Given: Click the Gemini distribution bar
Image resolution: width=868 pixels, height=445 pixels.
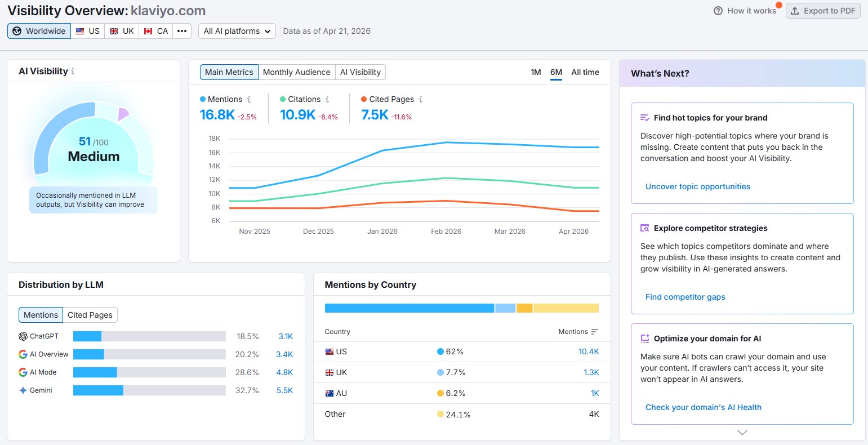Looking at the screenshot, I should pyautogui.click(x=149, y=390).
